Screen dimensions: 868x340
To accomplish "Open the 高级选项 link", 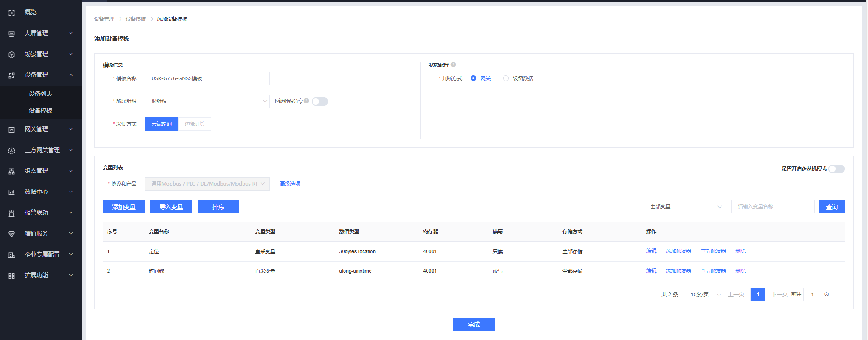I will point(290,184).
